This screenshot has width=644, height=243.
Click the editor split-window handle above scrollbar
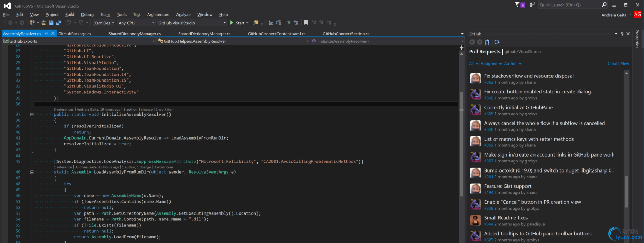[461, 48]
